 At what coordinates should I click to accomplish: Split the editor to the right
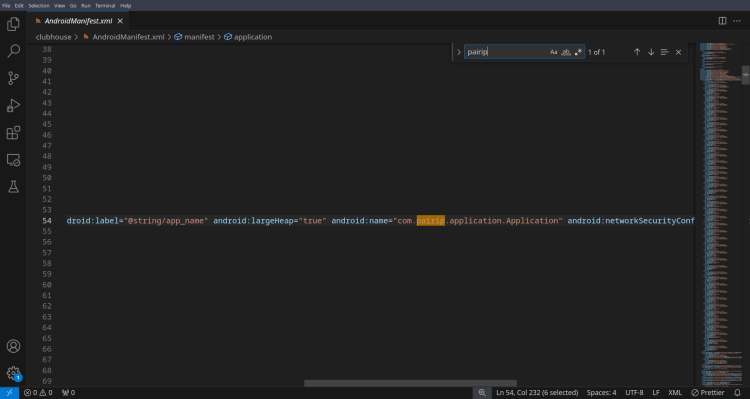[x=722, y=21]
